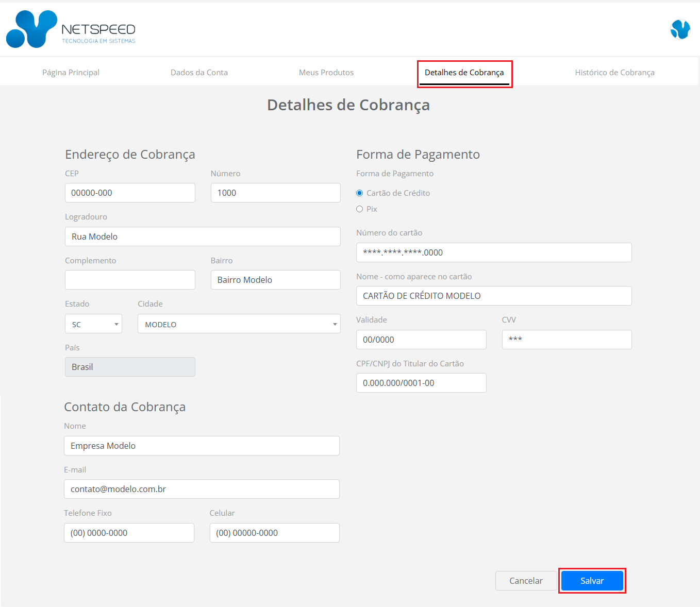Select the Detalhes de Cobrança tab
Screen dimensions: 700x607
(x=464, y=73)
